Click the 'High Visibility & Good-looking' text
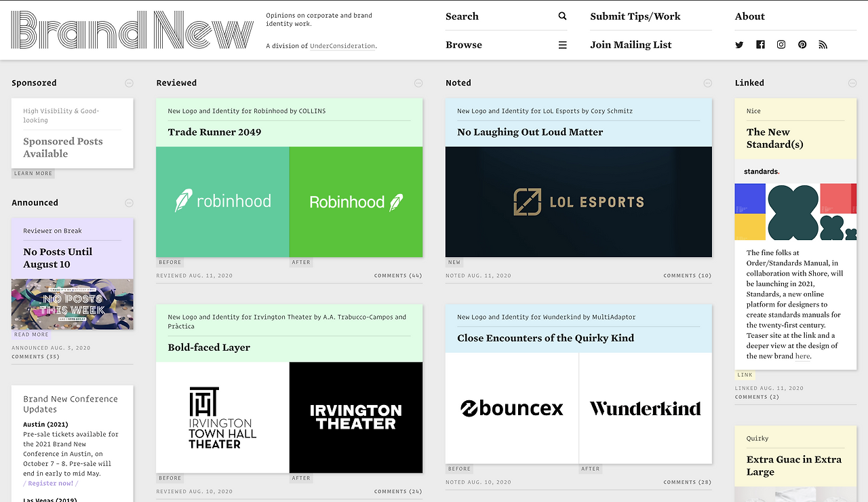 (61, 115)
